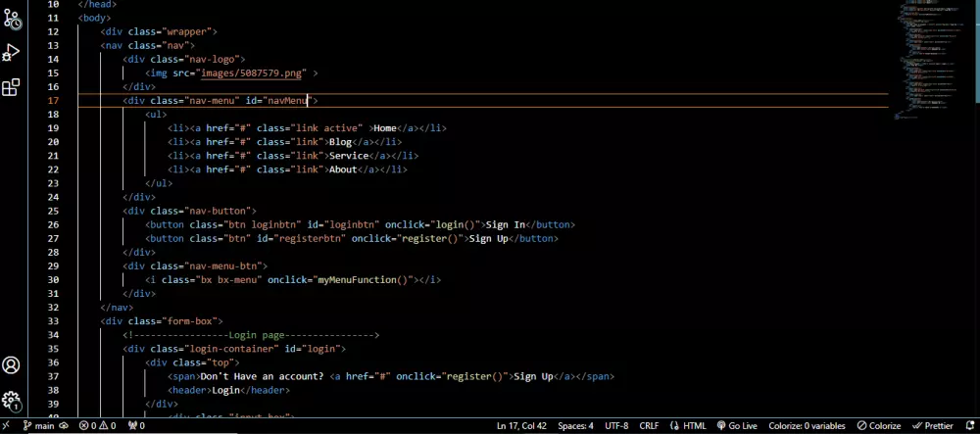Place cursor in 'navMenu' id value
Image resolution: width=980 pixels, height=434 pixels.
pyautogui.click(x=287, y=101)
